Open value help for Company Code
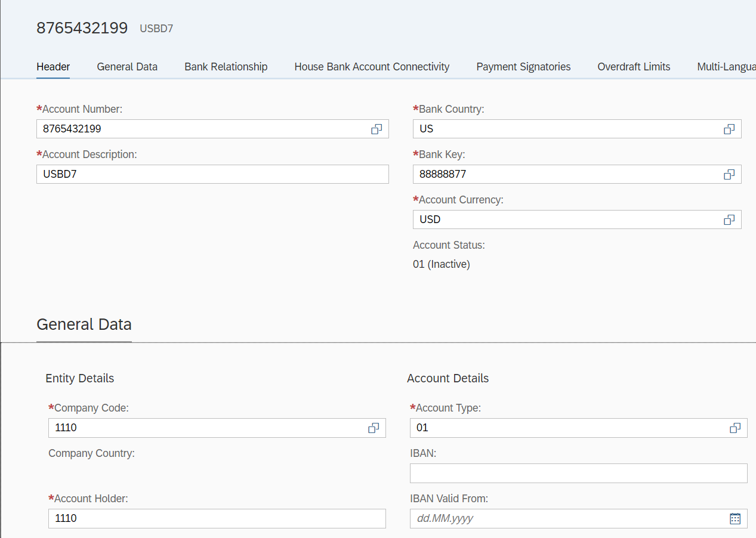The width and height of the screenshot is (756, 538). (374, 428)
